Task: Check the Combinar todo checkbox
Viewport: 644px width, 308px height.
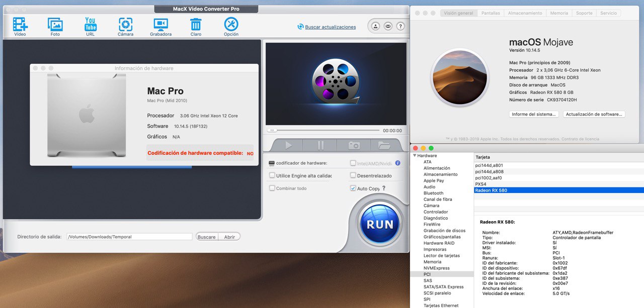Action: pyautogui.click(x=272, y=188)
